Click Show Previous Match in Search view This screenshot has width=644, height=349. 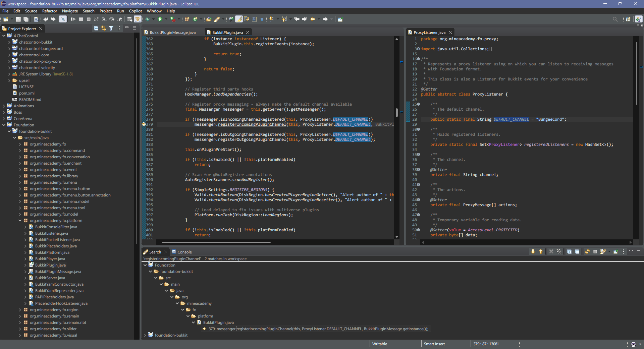pyautogui.click(x=541, y=251)
